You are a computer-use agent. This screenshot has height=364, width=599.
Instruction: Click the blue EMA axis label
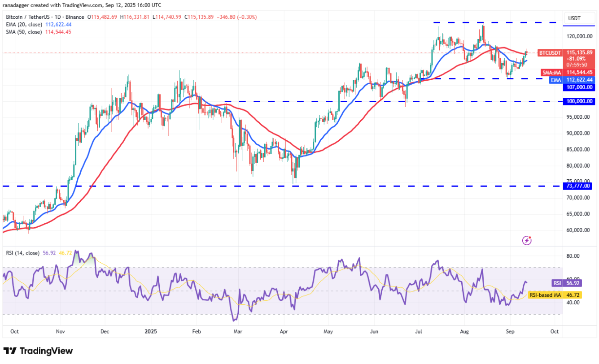(556, 79)
